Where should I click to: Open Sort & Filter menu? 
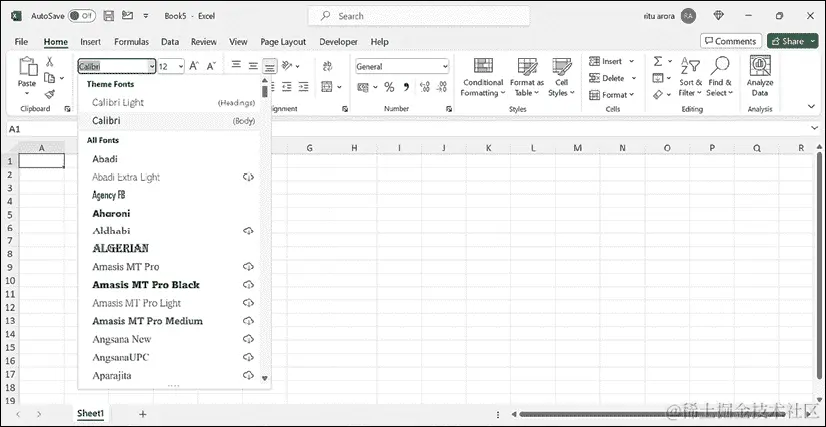tap(690, 77)
